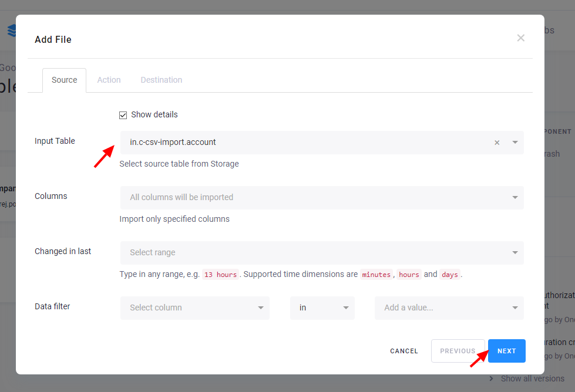Uncheck the Show details checkbox
The height and width of the screenshot is (392, 575).
pos(123,115)
